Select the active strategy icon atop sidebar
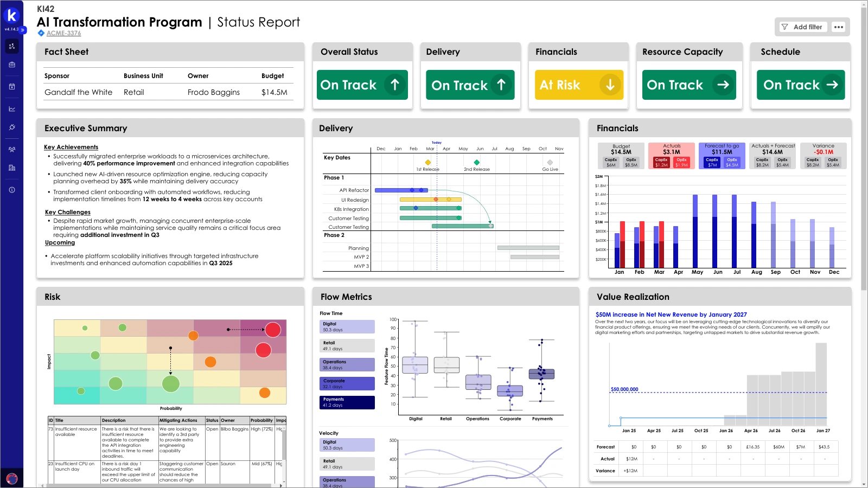This screenshot has height=488, width=868. (x=12, y=46)
